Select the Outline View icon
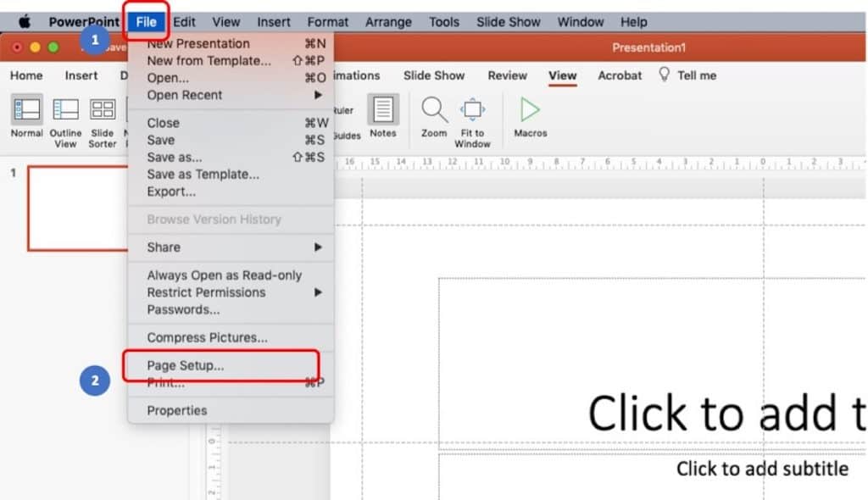Screen dimensions: 868x500 pyautogui.click(x=65, y=119)
